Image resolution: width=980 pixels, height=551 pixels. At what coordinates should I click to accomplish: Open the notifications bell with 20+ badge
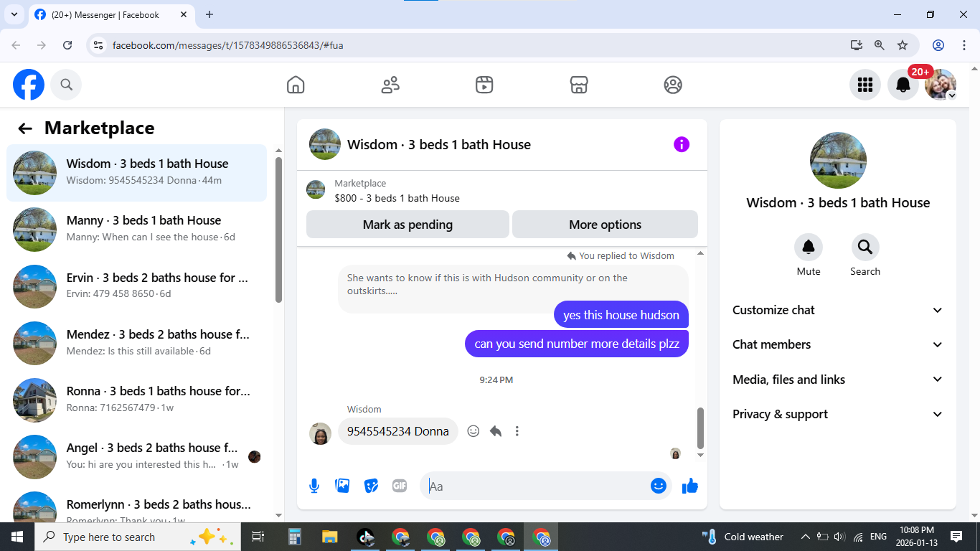pos(903,85)
